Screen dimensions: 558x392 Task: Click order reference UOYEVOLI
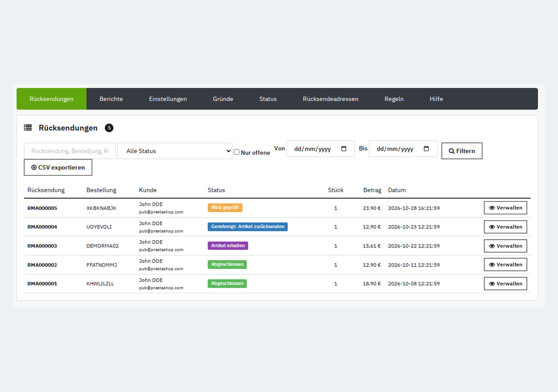point(99,227)
